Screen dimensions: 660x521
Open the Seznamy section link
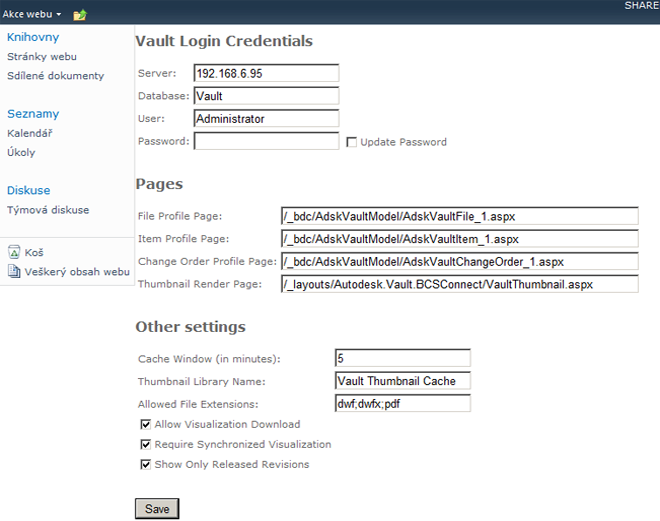point(33,114)
